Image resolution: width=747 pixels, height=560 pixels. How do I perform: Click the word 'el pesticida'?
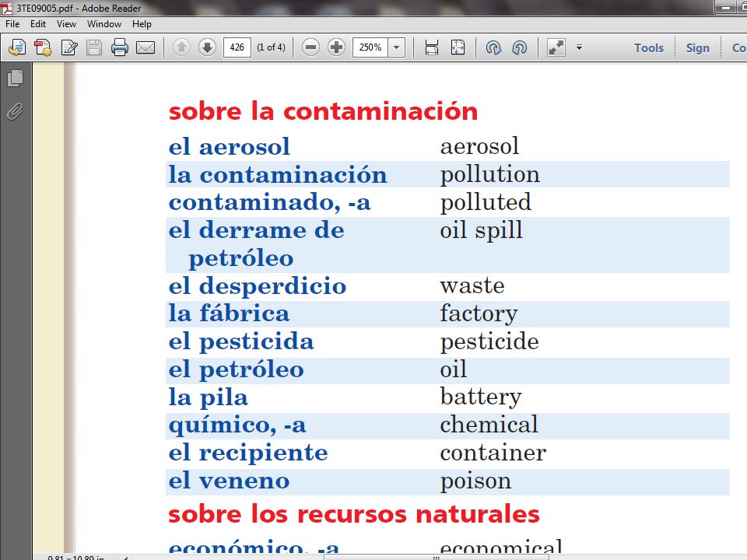click(241, 342)
